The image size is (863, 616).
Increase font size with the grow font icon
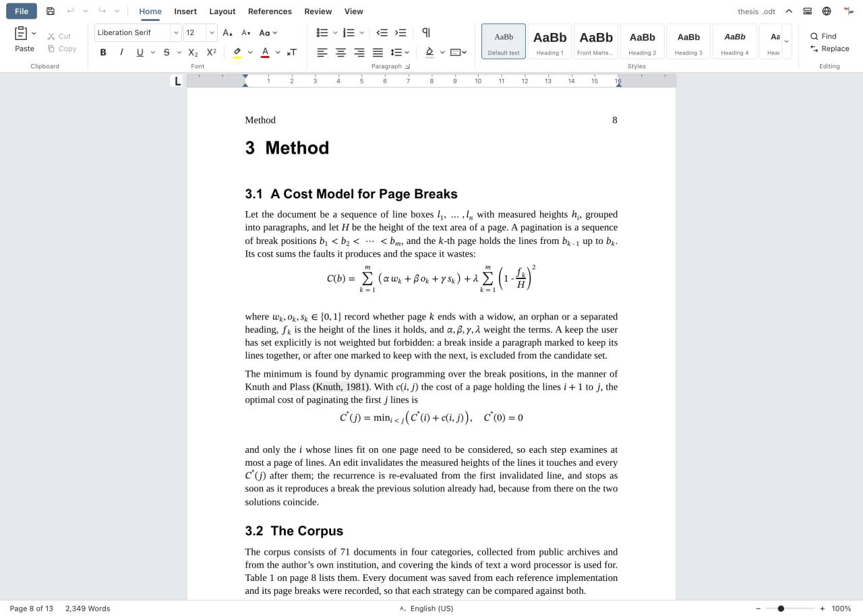point(228,32)
